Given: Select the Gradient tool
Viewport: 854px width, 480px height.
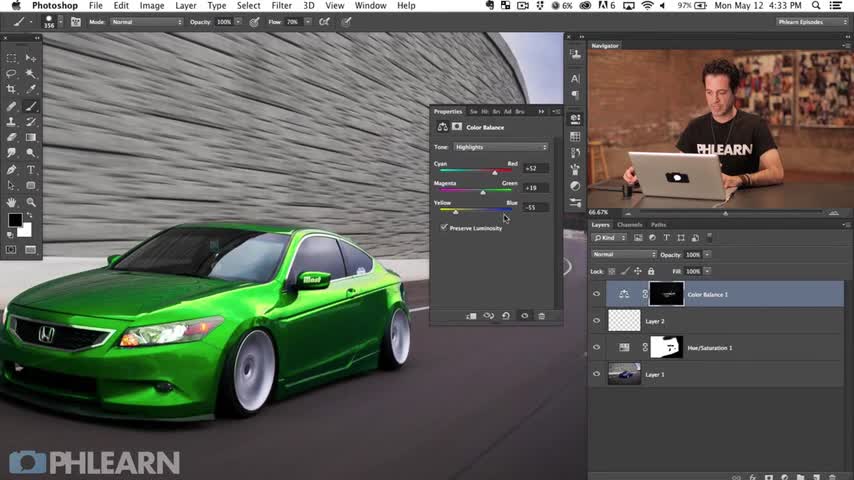Looking at the screenshot, I should (x=31, y=137).
